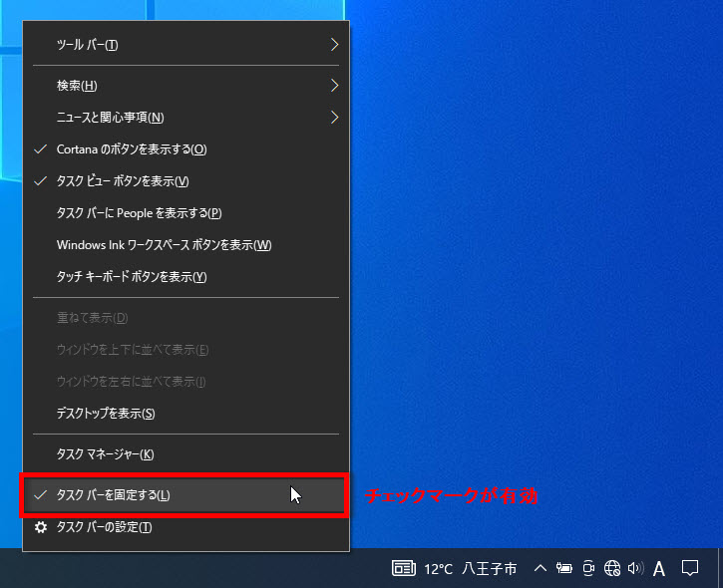Enable タスク バーに People を表示する
This screenshot has height=588, width=723.
click(140, 213)
